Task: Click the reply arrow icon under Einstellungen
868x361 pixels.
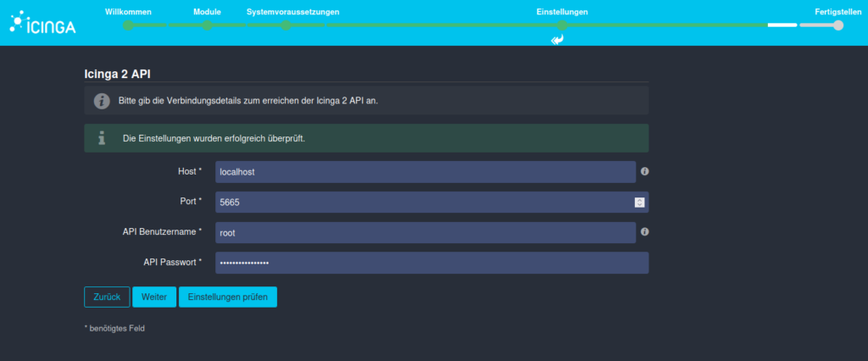Action: point(557,40)
